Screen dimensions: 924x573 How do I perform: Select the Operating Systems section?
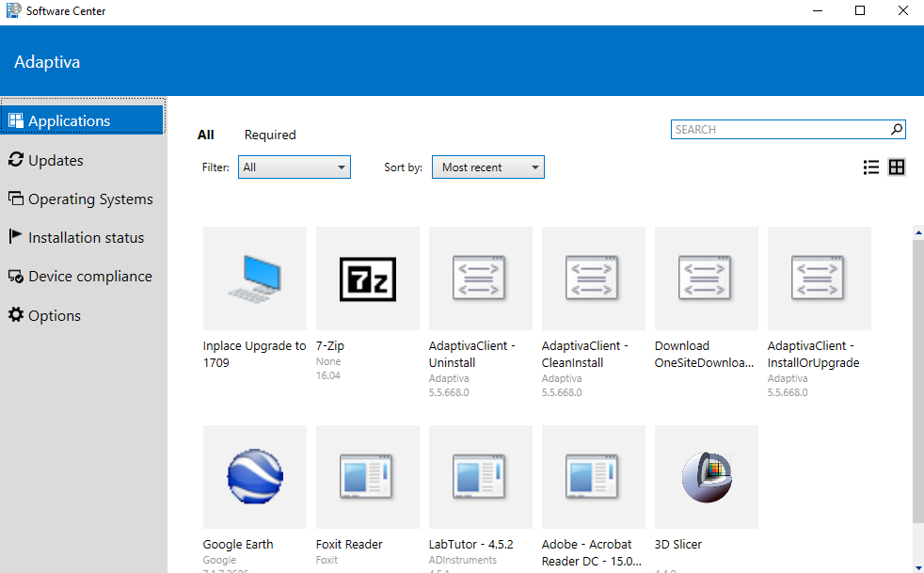click(83, 199)
